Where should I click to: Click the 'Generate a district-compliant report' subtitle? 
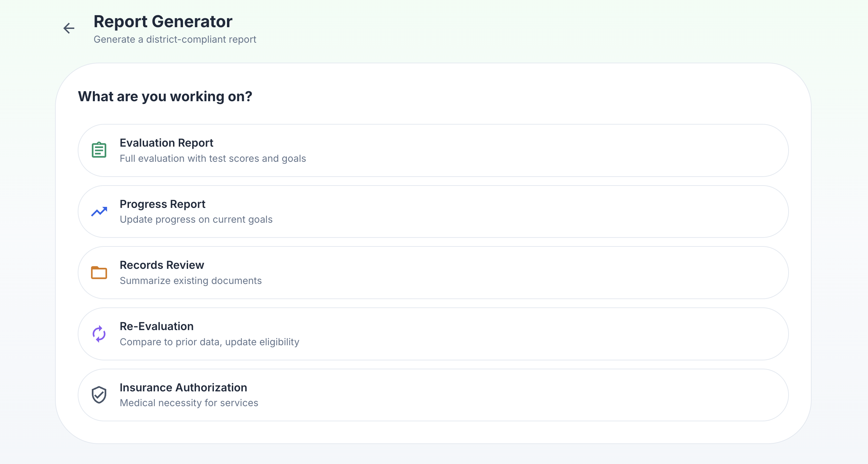pyautogui.click(x=175, y=39)
